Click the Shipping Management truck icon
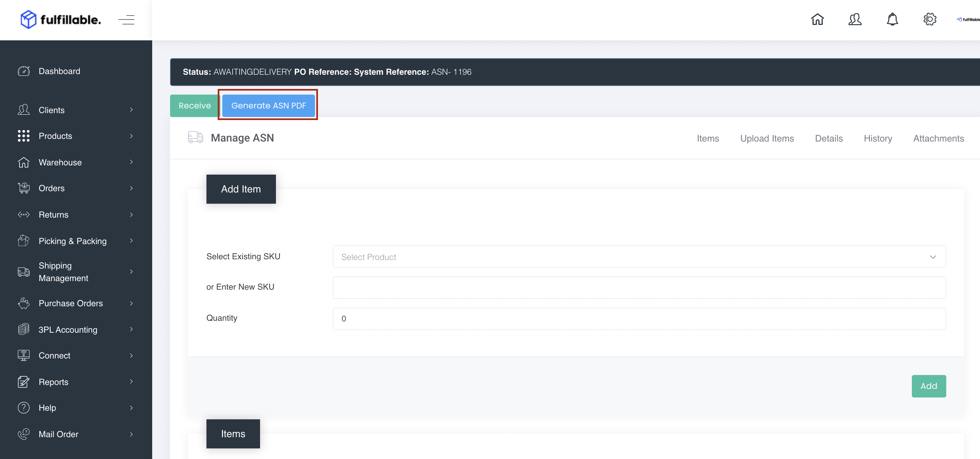980x459 pixels. click(23, 272)
